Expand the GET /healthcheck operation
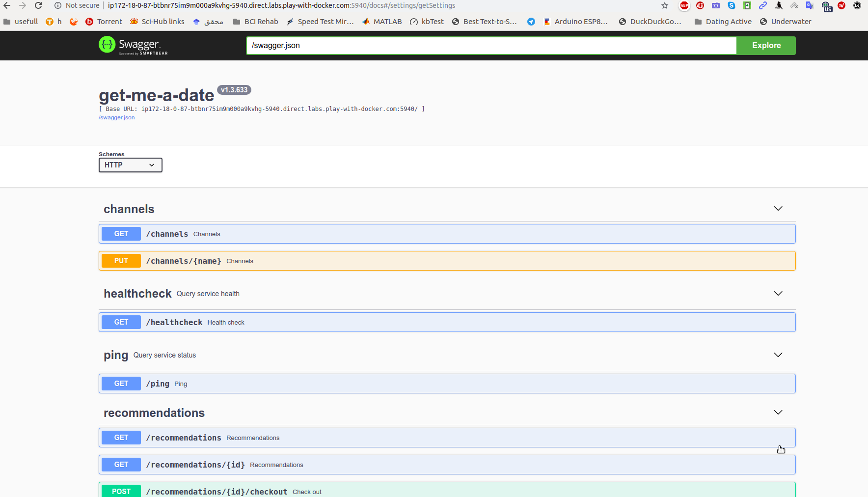Image resolution: width=868 pixels, height=497 pixels. (447, 322)
